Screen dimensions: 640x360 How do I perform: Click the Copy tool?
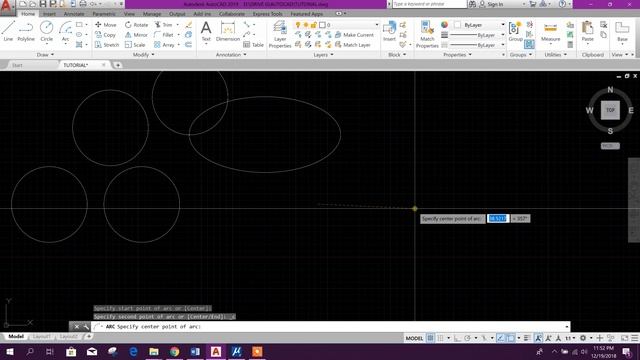click(x=106, y=35)
